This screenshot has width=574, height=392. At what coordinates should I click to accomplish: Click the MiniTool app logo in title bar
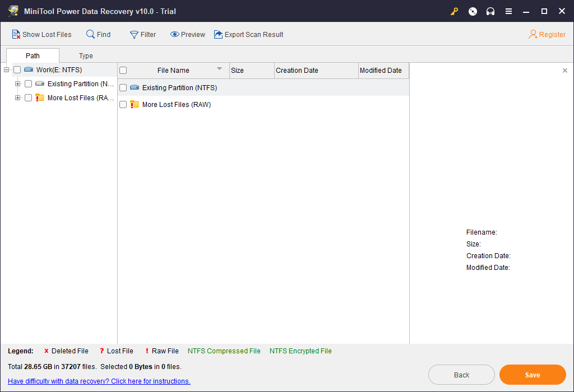coord(13,11)
